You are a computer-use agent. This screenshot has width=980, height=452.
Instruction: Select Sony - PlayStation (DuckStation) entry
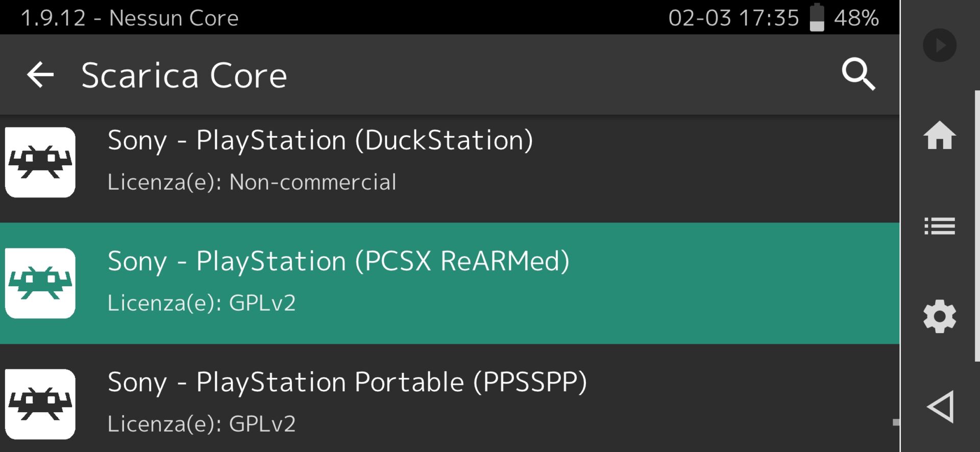(320, 140)
